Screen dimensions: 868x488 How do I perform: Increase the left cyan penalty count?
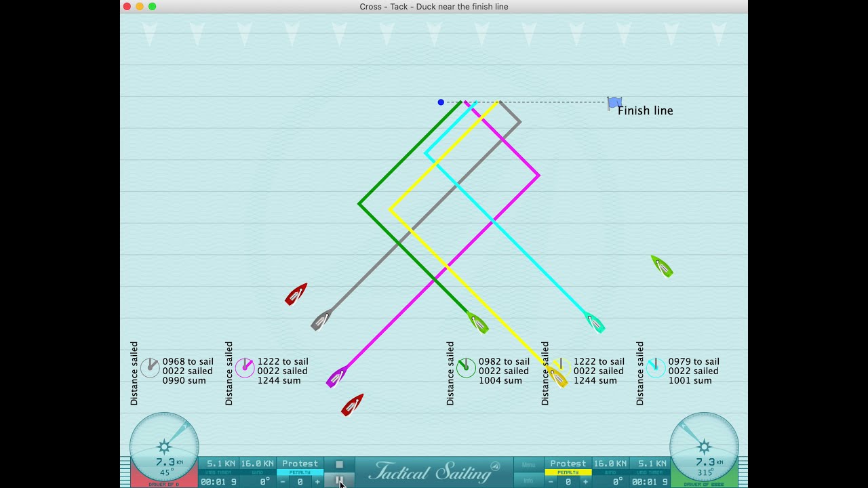click(317, 482)
